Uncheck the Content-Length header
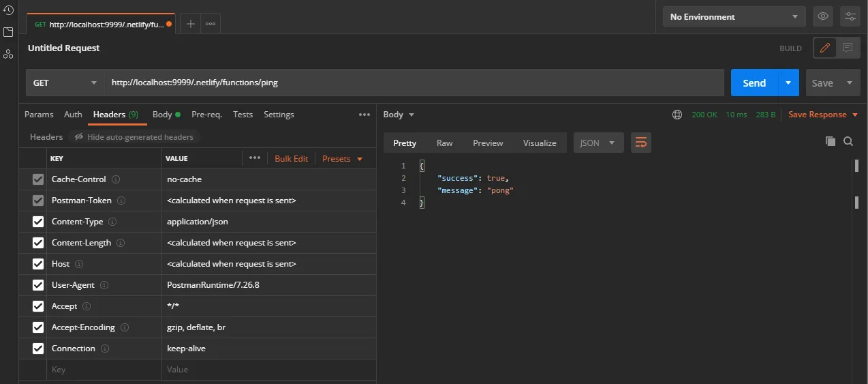 coord(38,243)
